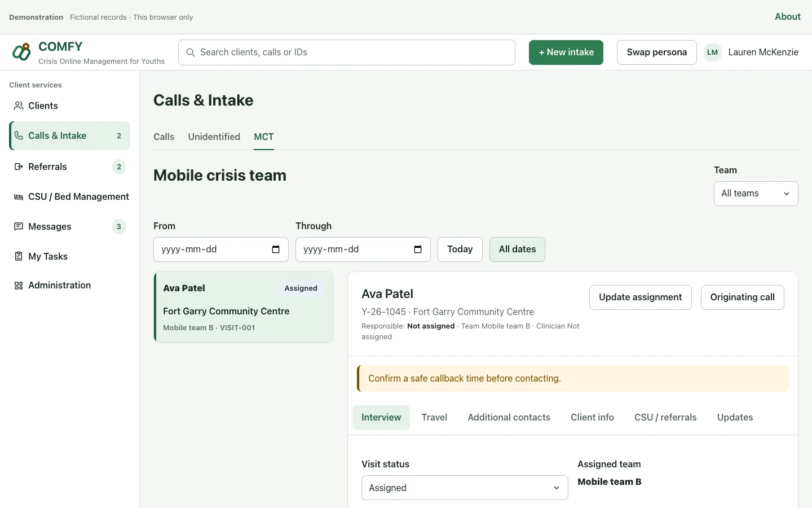
Task: Click the Referrals arrow icon
Action: pyautogui.click(x=19, y=167)
